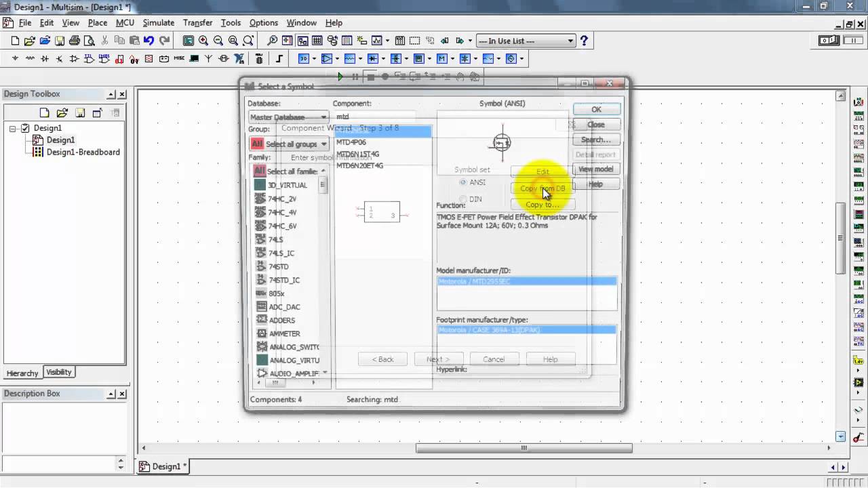Click the Search... button
Image resolution: width=868 pixels, height=488 pixels.
coord(596,140)
